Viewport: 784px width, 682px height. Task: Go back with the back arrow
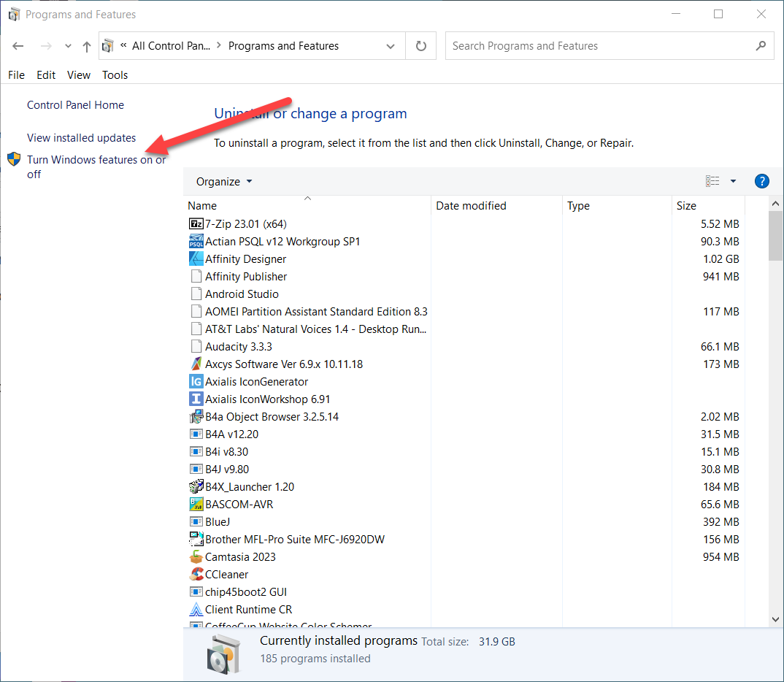pyautogui.click(x=18, y=46)
